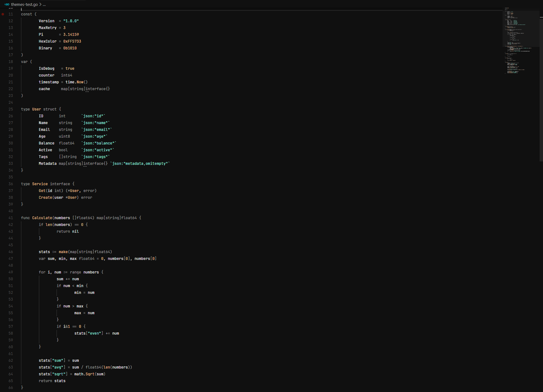This screenshot has width=543, height=392.
Task: Click the Calculate function name
Action: click(x=42, y=218)
